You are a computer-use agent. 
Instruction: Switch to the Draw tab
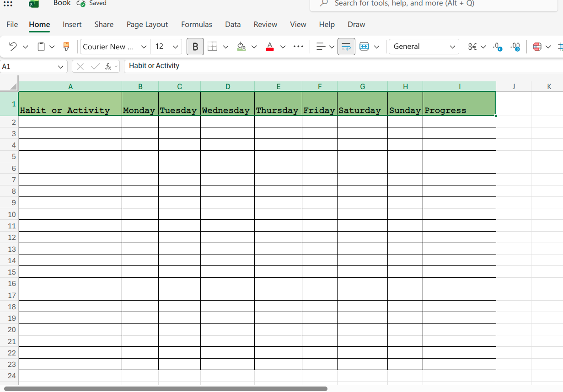tap(356, 25)
